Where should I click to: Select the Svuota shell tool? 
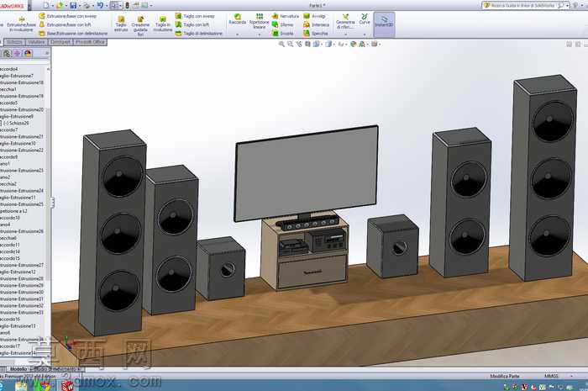[x=283, y=34]
